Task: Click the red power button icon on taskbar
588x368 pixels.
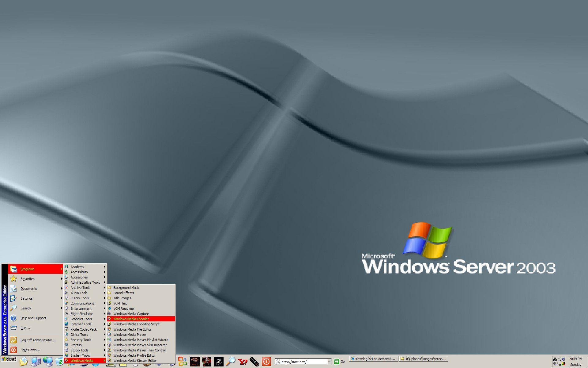Action: (x=266, y=362)
